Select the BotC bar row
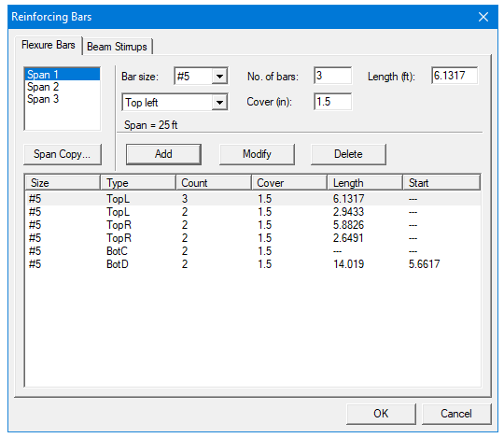 coord(253,251)
